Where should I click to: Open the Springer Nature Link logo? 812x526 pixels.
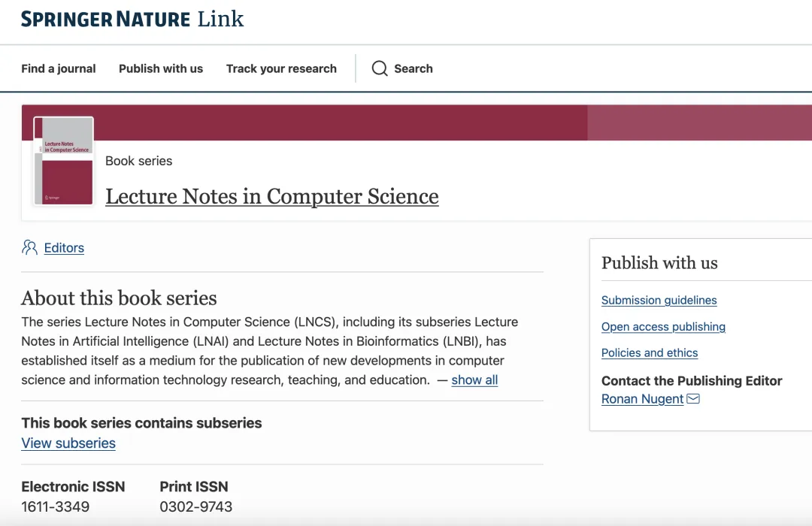(132, 20)
